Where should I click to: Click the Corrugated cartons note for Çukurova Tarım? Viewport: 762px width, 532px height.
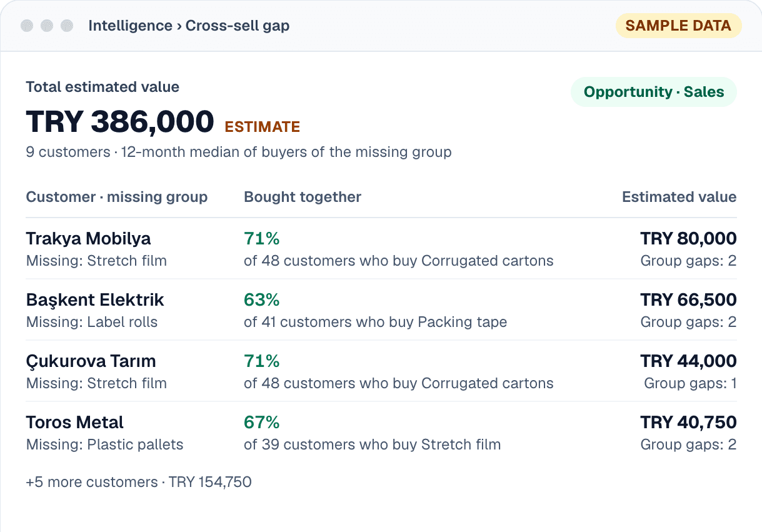tap(399, 383)
